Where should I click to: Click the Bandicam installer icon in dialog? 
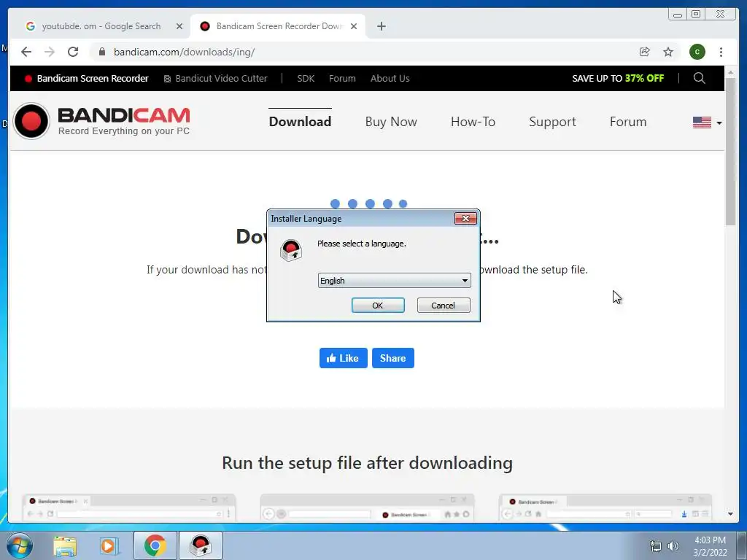point(290,250)
